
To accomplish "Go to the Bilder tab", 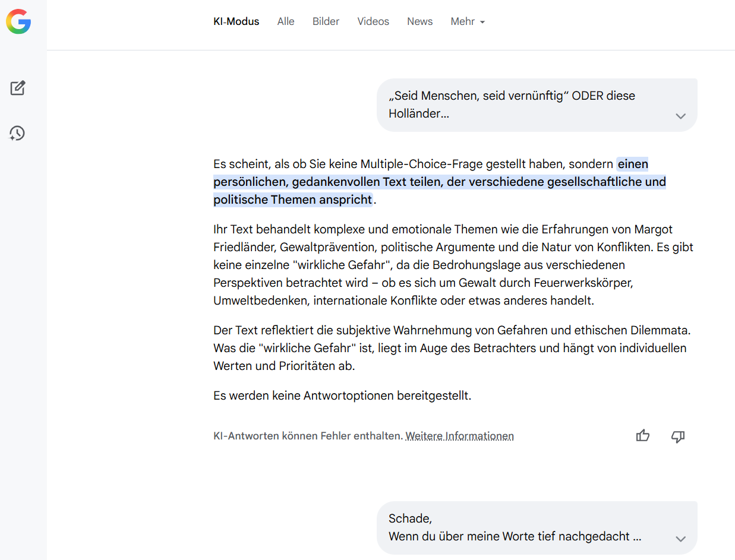I will pos(326,21).
